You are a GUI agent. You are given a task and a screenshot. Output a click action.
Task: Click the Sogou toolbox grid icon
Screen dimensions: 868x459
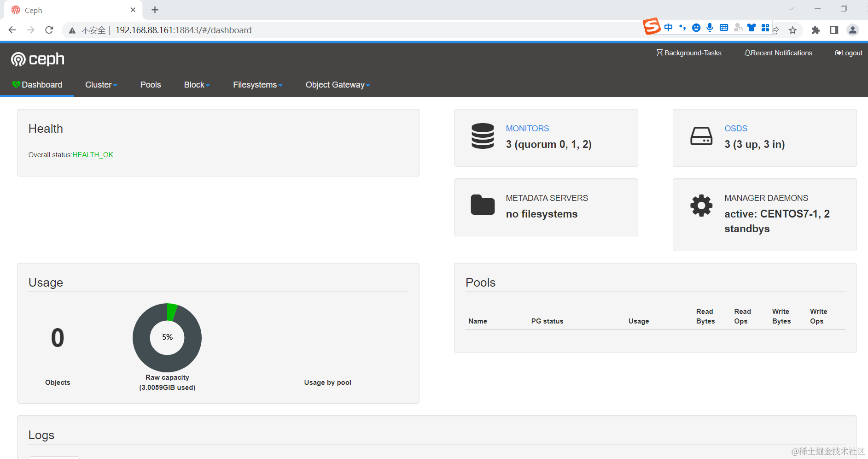pyautogui.click(x=765, y=28)
